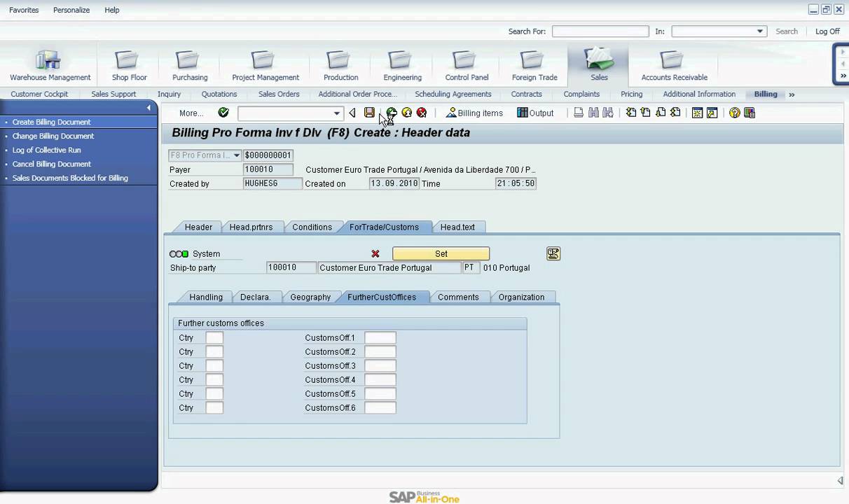This screenshot has height=504, width=849.
Task: Go to first page icon
Action: [x=631, y=113]
